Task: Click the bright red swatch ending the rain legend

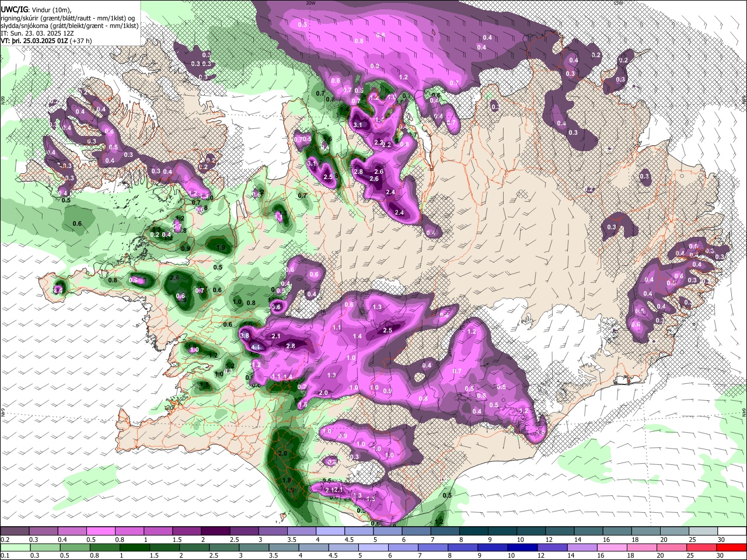Action: click(732, 547)
